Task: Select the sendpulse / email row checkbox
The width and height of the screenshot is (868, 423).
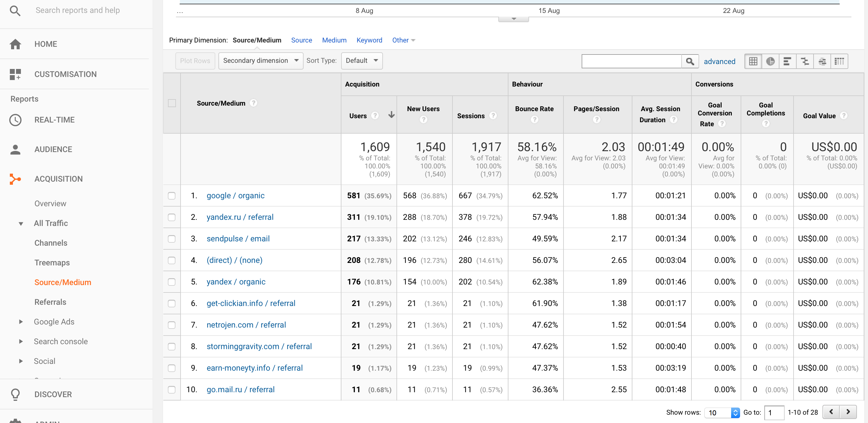Action: [172, 239]
